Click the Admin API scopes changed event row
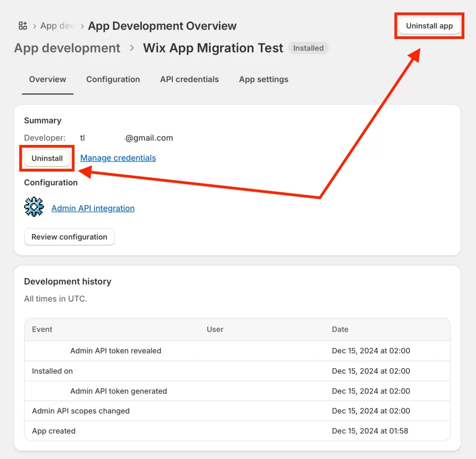The width and height of the screenshot is (476, 459). [x=80, y=411]
